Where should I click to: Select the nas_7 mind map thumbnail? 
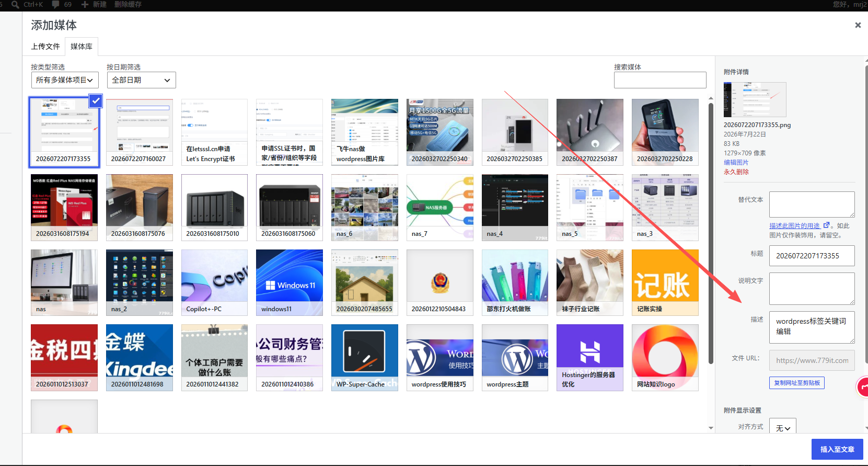pos(440,208)
